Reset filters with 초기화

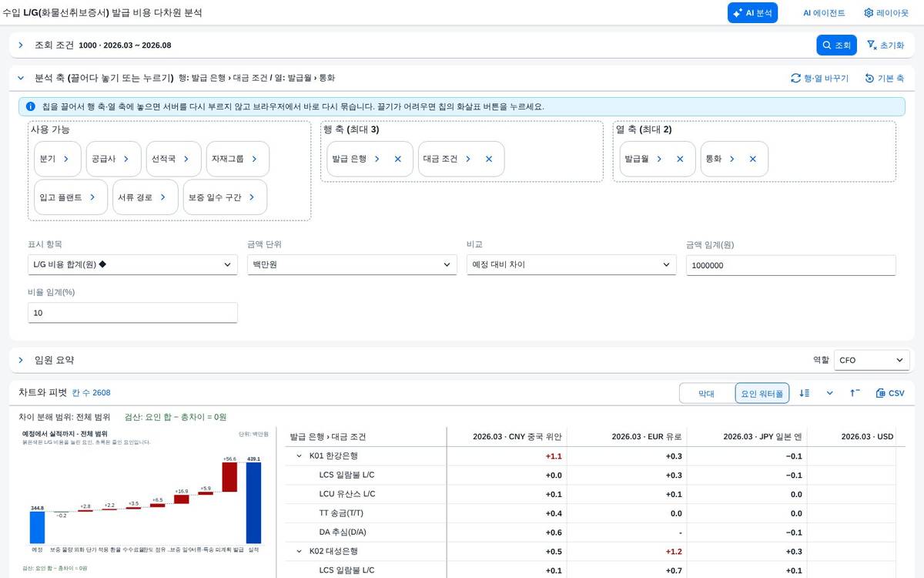click(885, 45)
